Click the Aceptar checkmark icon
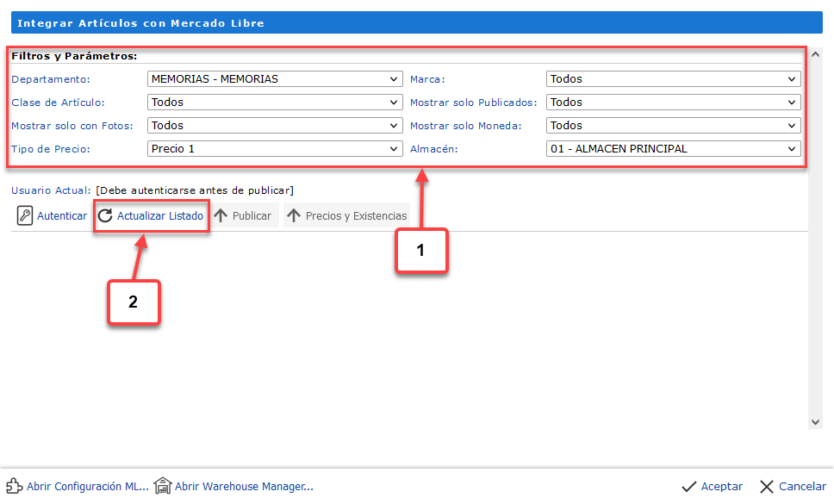Image resolution: width=834 pixels, height=504 pixels. click(x=689, y=487)
